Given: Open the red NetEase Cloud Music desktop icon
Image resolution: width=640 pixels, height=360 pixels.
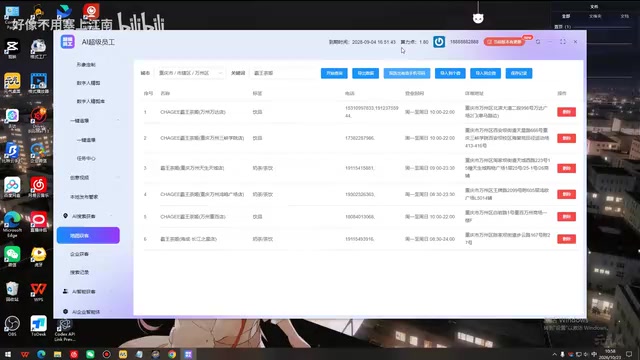Looking at the screenshot, I should click(x=38, y=187).
